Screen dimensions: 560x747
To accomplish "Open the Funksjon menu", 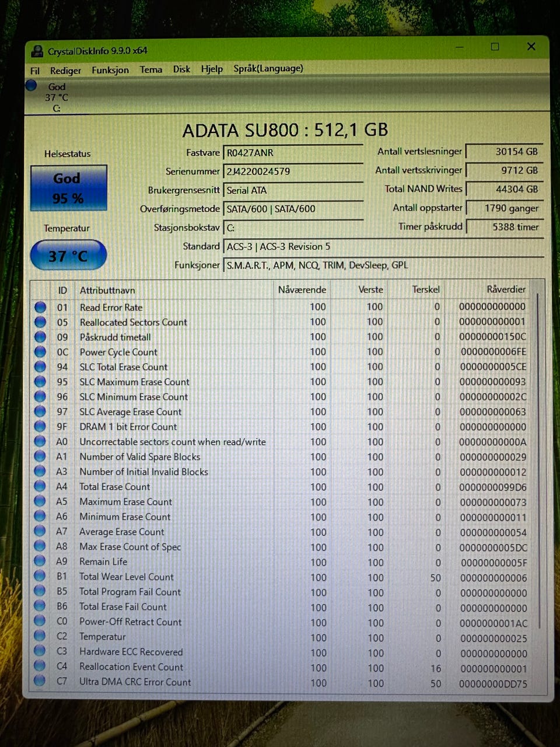I will coord(110,70).
